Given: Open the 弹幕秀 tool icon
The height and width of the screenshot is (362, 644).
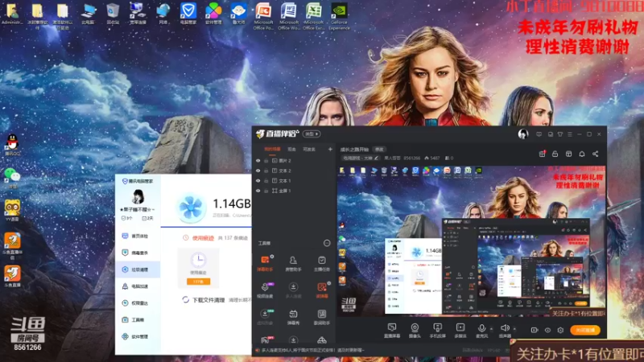Looking at the screenshot, I should click(293, 317).
